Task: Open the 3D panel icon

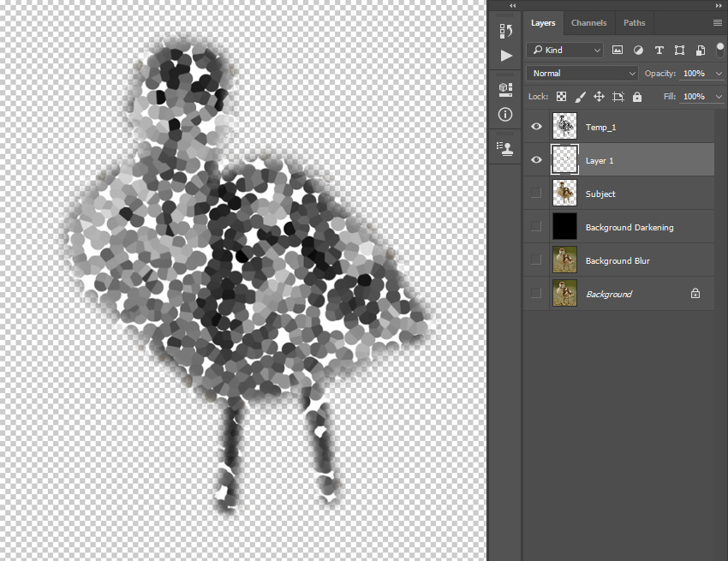Action: pos(505,90)
